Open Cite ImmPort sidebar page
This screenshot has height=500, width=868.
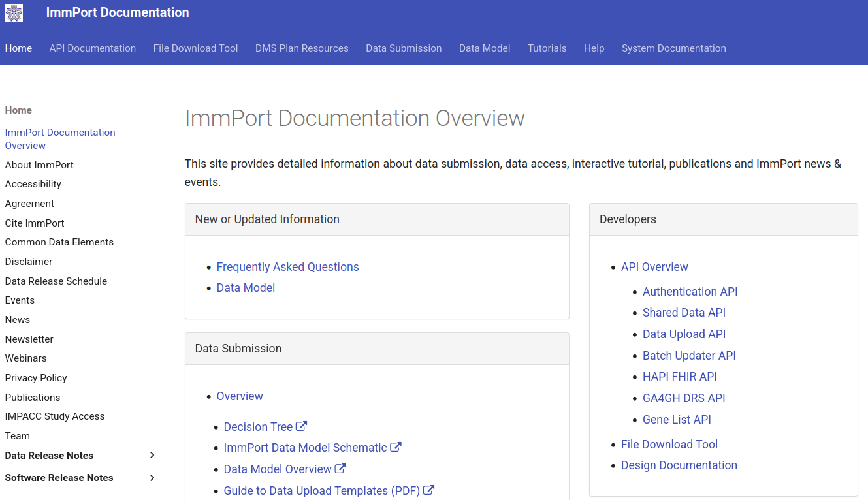tap(35, 223)
